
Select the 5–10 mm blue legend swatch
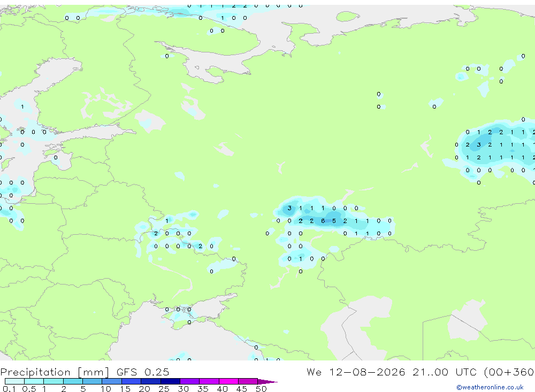(x=92, y=381)
